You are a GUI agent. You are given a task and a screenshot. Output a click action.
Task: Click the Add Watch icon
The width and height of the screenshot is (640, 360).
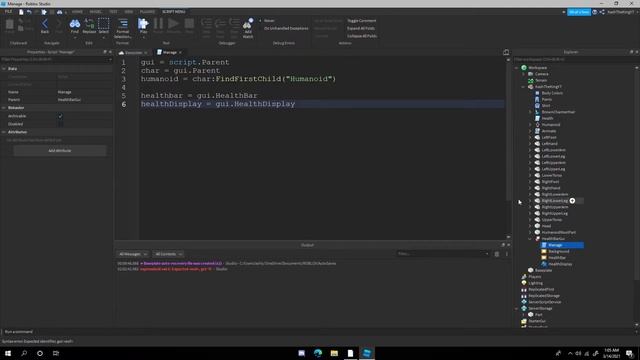(248, 24)
